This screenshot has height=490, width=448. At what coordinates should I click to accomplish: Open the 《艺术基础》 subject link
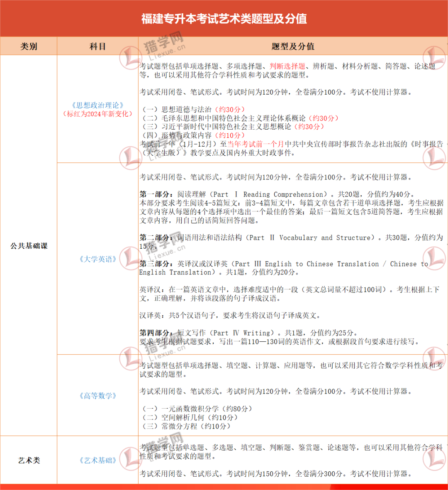[98, 461]
